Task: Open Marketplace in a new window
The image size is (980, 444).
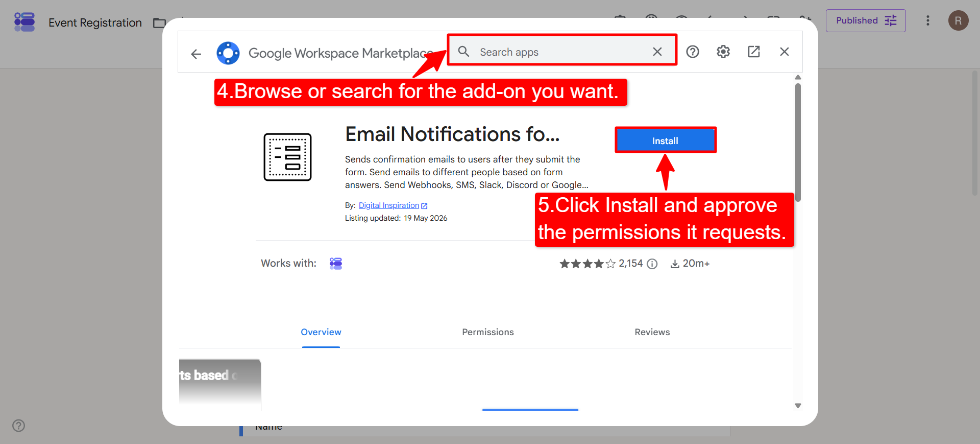Action: 754,52
